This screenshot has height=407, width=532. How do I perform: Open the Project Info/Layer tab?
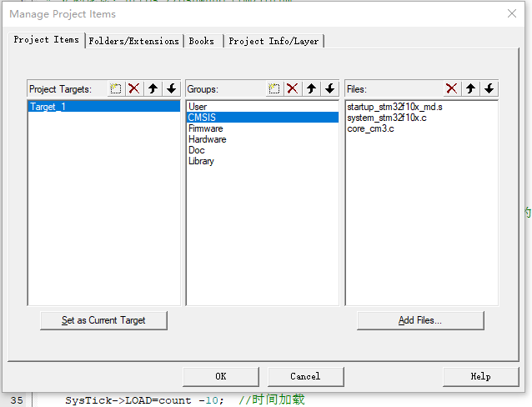point(274,41)
